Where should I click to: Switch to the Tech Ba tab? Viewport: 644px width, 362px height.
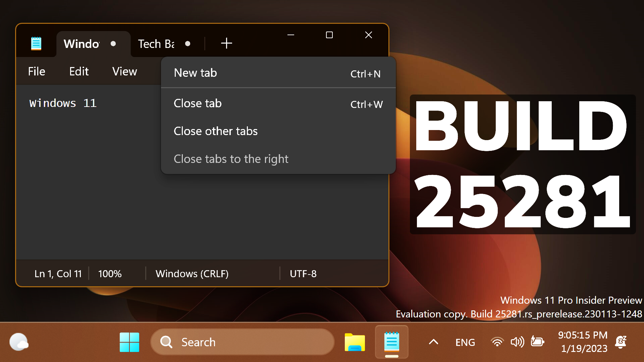[x=156, y=44]
